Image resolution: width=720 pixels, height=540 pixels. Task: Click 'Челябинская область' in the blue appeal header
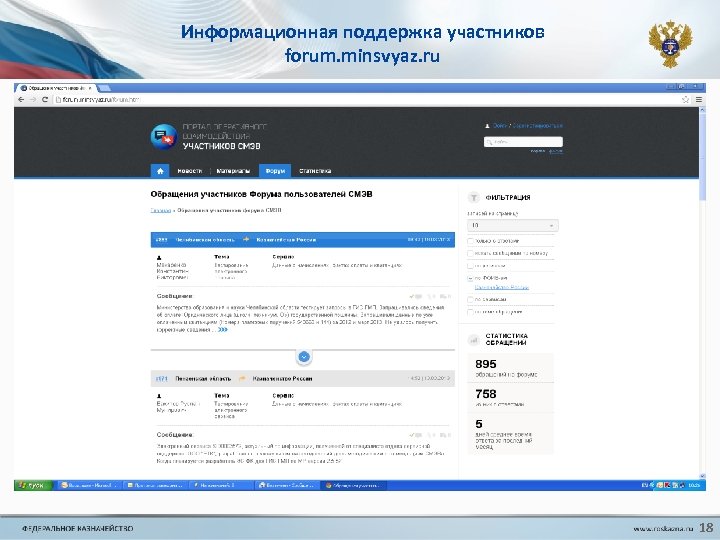click(205, 239)
